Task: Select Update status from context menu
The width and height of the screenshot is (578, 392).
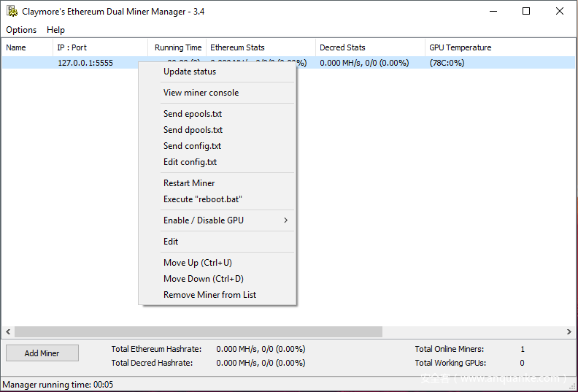Action: 190,72
